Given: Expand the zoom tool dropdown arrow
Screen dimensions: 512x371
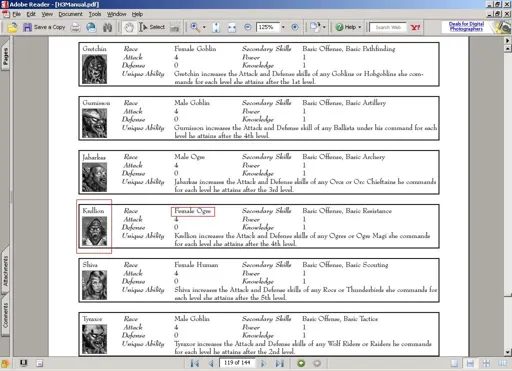Looking at the screenshot, I should pos(204,27).
